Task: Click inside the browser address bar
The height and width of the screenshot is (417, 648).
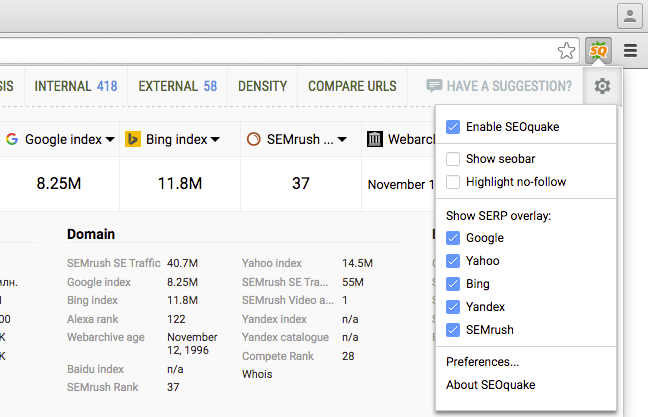Action: pyautogui.click(x=270, y=50)
